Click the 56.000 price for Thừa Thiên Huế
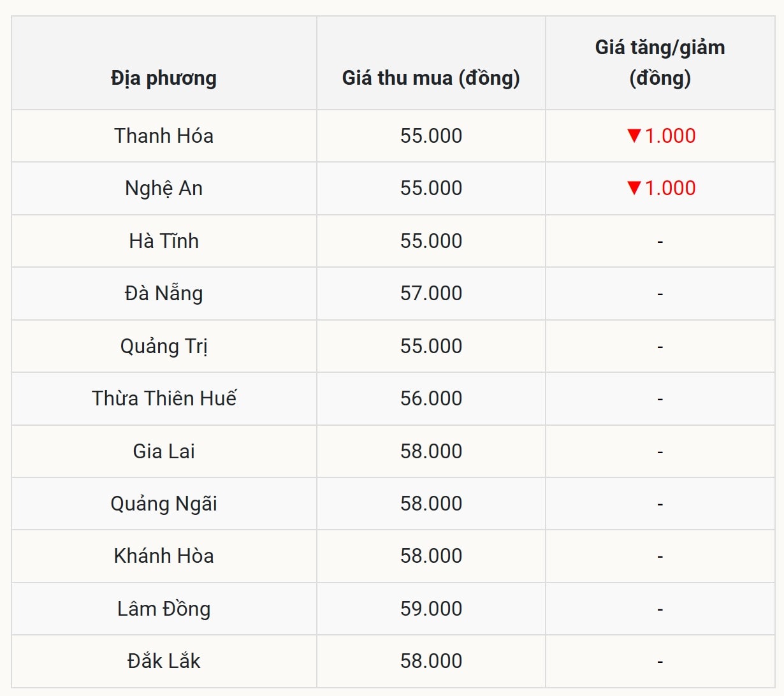 pyautogui.click(x=431, y=398)
